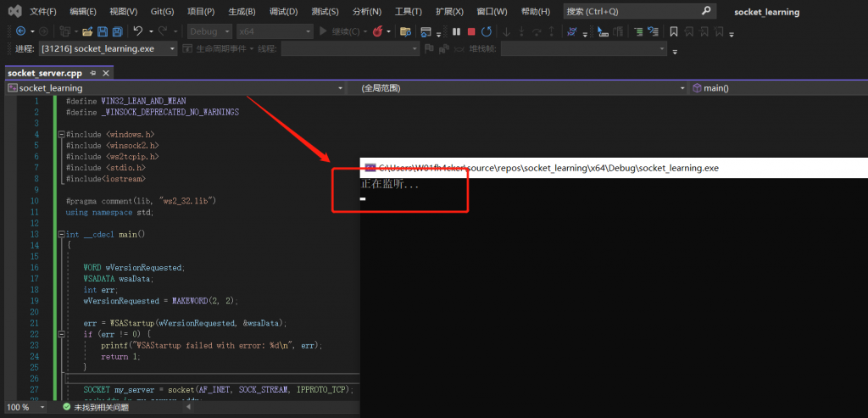The width and height of the screenshot is (868, 418).
Task: Pause debugging with Break All
Action: pos(456,31)
